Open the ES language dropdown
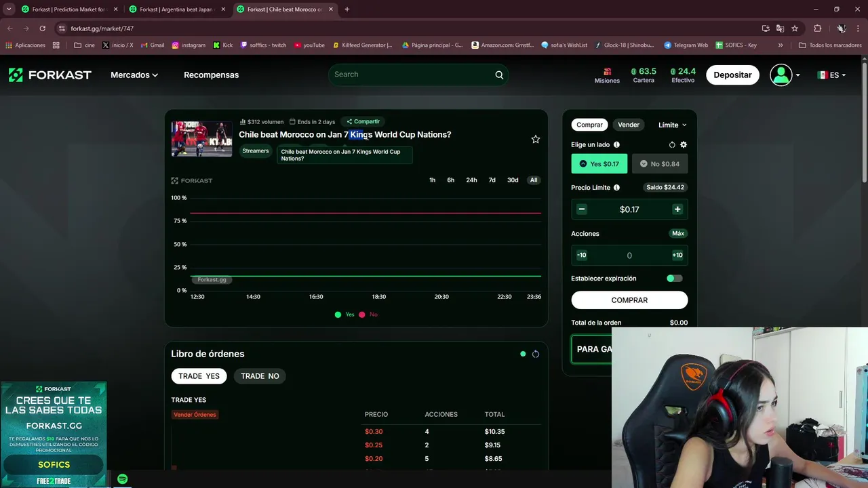Image resolution: width=868 pixels, height=488 pixels. pyautogui.click(x=831, y=75)
